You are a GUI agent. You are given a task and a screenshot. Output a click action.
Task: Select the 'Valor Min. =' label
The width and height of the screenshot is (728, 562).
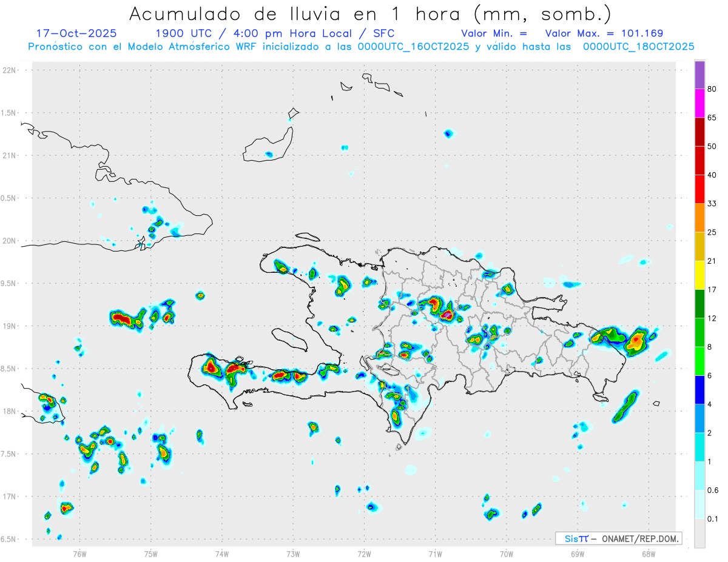[x=494, y=33]
